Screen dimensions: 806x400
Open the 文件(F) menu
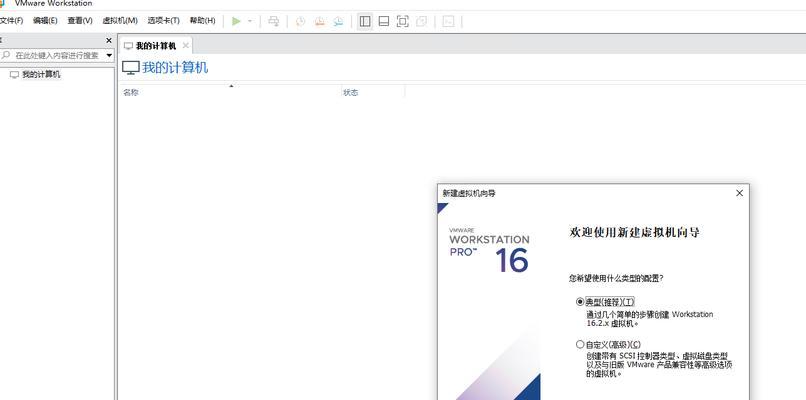pyautogui.click(x=11, y=21)
